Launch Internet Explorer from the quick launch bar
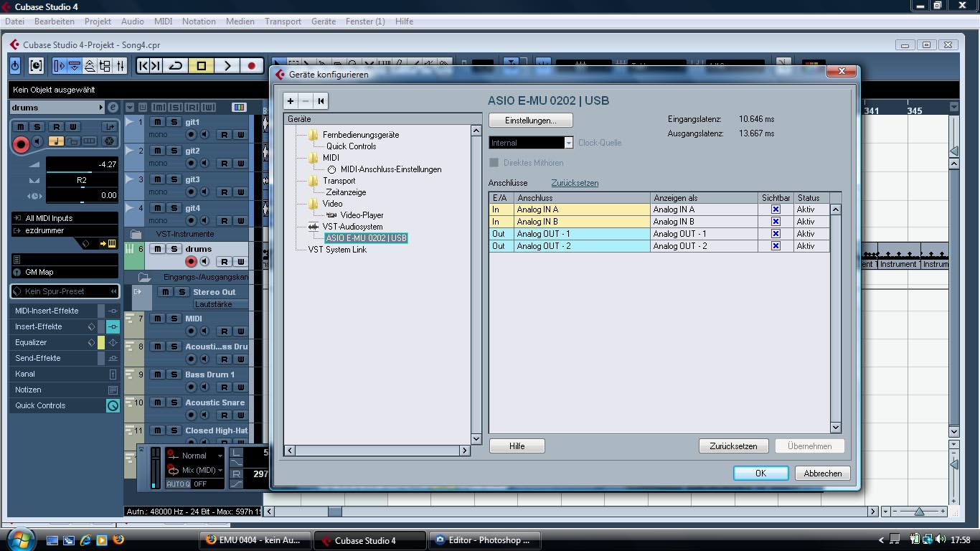Viewport: 980px width, 551px height. coord(85,540)
